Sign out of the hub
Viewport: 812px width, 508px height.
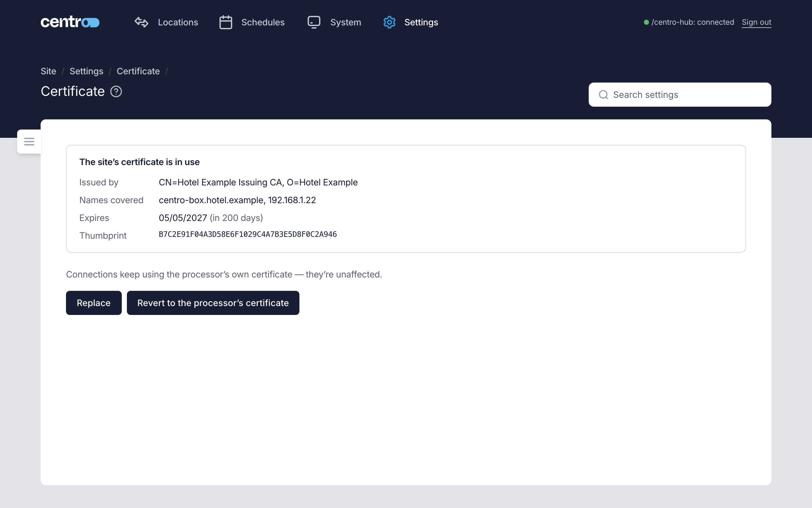click(756, 22)
